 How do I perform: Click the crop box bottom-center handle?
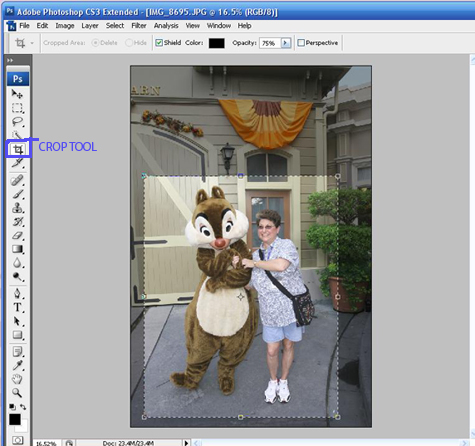point(241,417)
